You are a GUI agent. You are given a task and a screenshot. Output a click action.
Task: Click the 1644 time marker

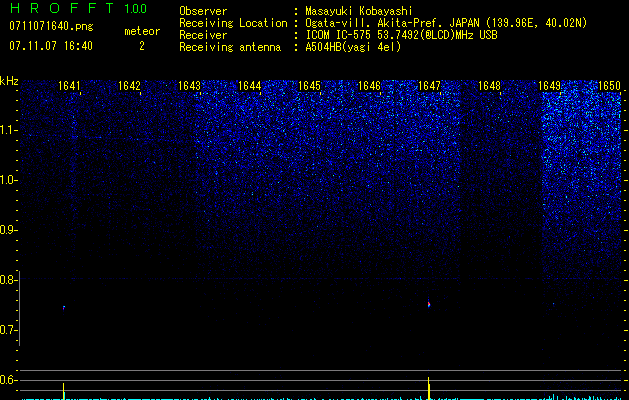(x=249, y=86)
